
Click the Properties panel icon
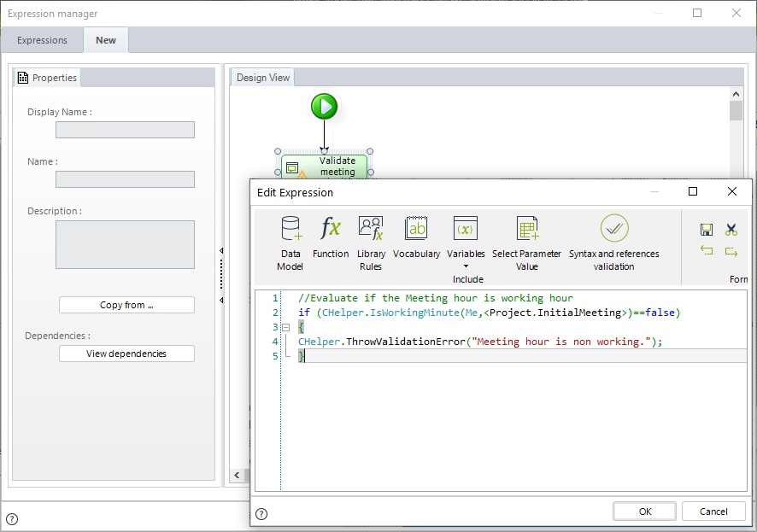point(23,78)
